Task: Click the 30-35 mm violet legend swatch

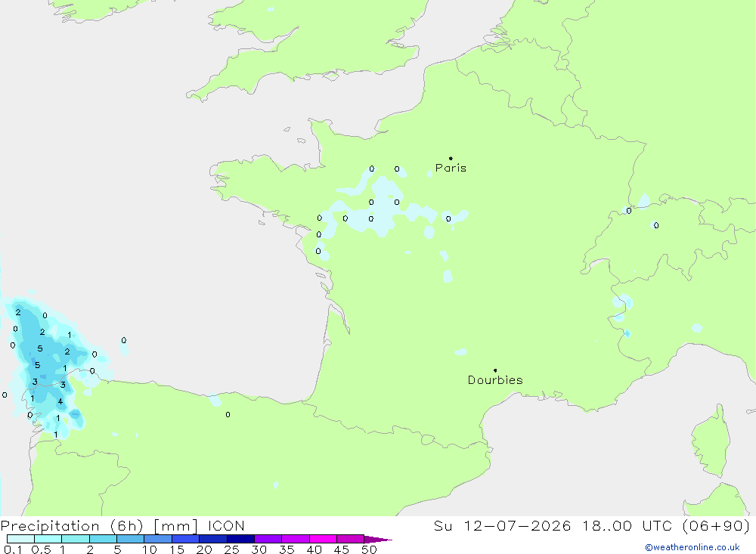Action: click(x=268, y=539)
